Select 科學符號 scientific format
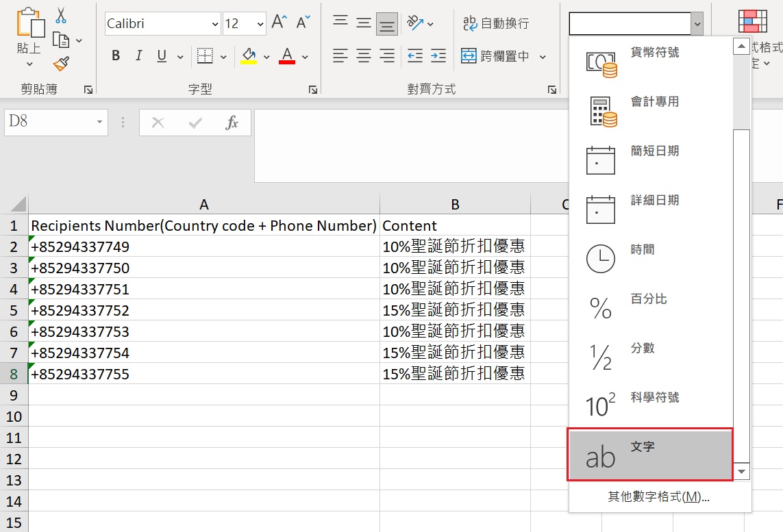This screenshot has height=532, width=783. click(x=651, y=406)
